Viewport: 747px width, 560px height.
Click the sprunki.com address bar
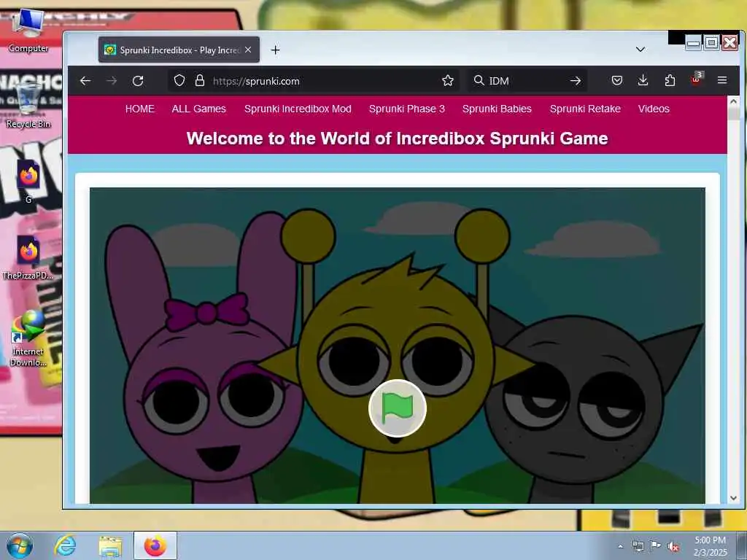pos(314,81)
